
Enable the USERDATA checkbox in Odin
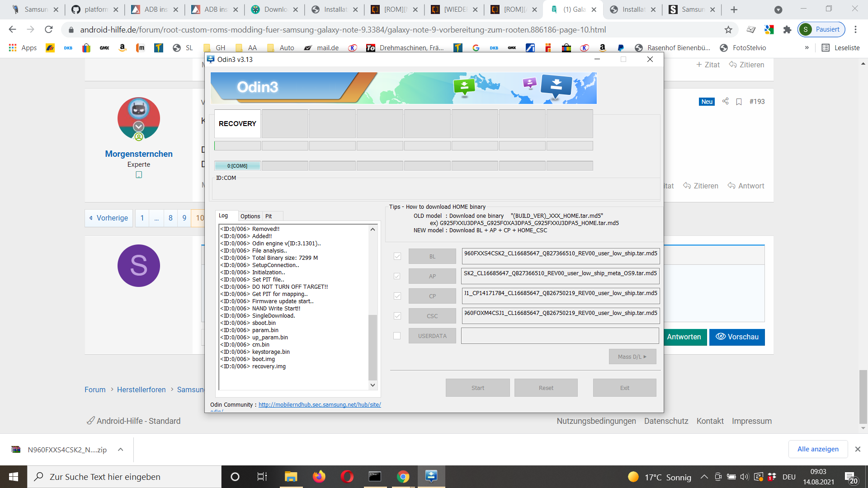coord(397,336)
